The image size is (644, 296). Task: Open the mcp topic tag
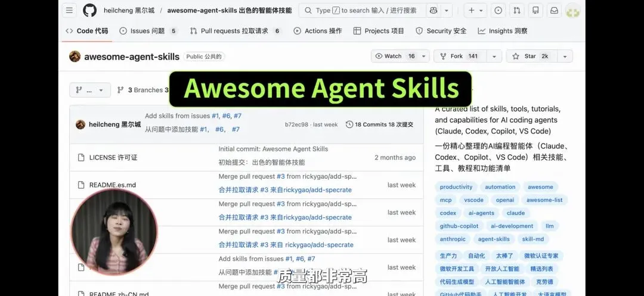click(x=445, y=200)
